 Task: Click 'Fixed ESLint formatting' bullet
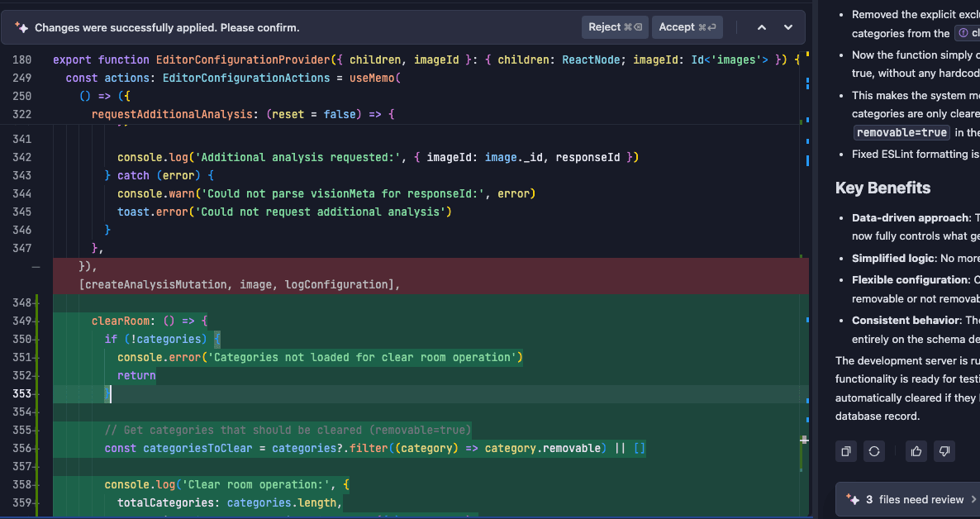click(x=916, y=154)
